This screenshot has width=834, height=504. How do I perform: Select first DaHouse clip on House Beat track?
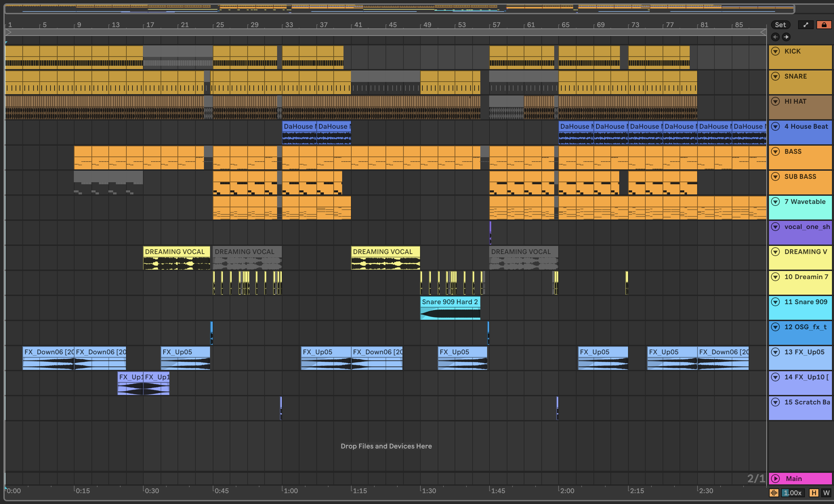pos(299,126)
